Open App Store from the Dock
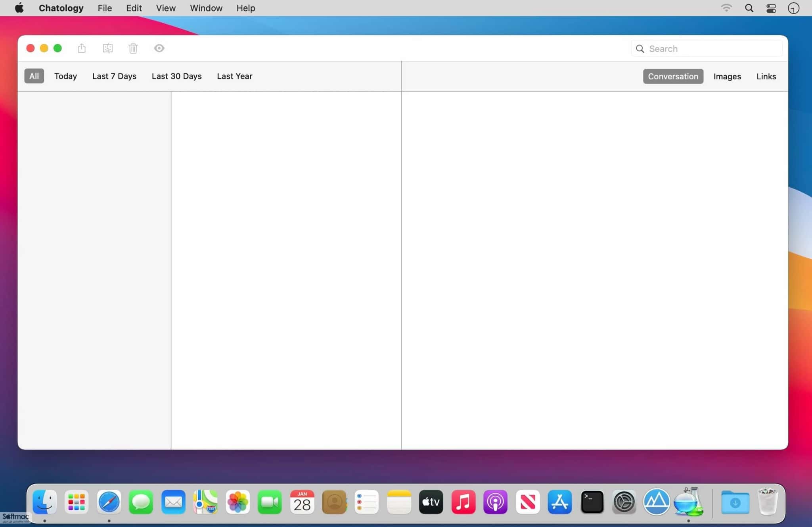The width and height of the screenshot is (812, 527). (560, 502)
